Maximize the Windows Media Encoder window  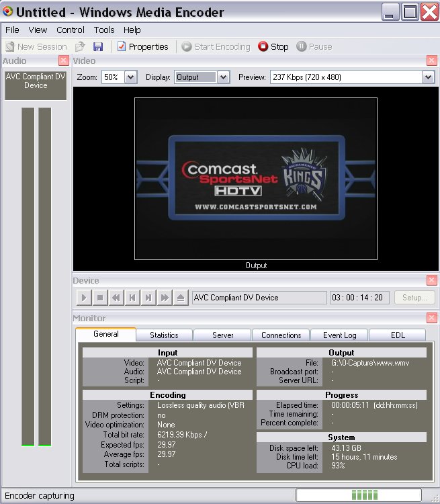tap(410, 12)
